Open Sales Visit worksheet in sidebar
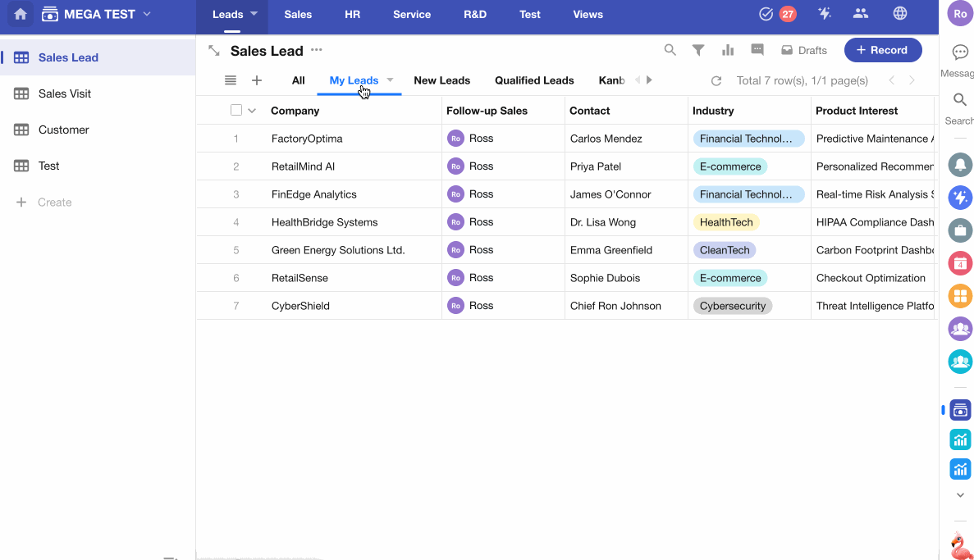This screenshot has width=974, height=560. tap(65, 93)
